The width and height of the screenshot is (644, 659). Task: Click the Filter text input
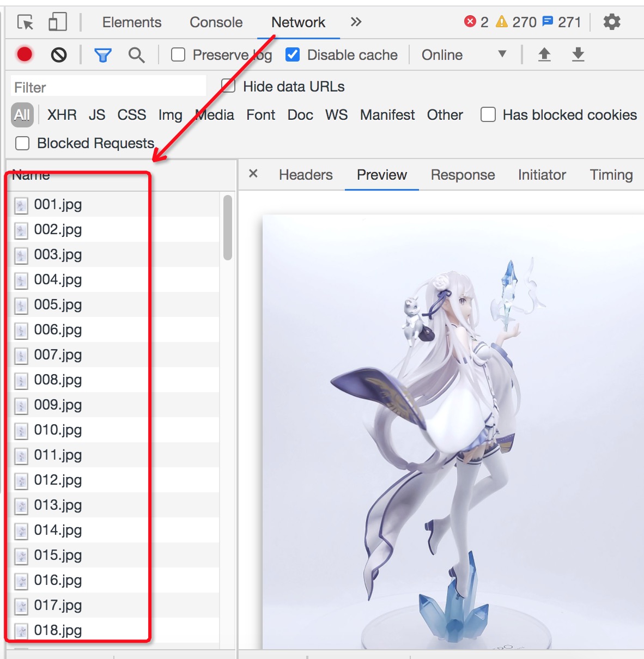point(108,87)
